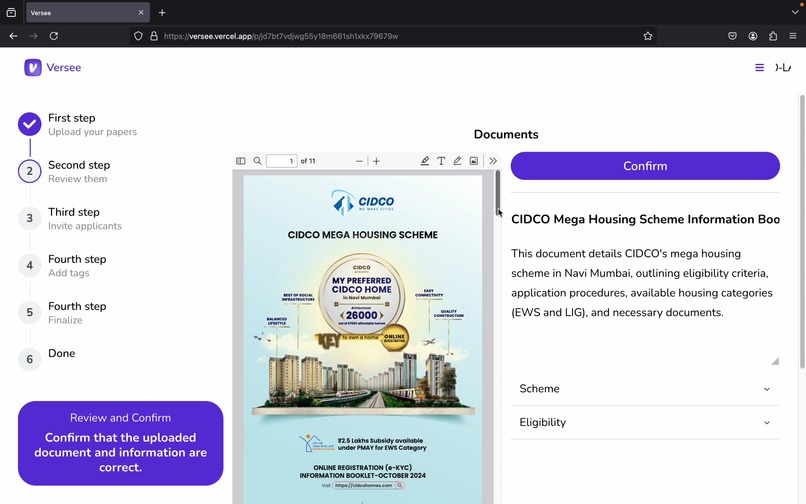The height and width of the screenshot is (504, 806).
Task: Click the Versee browser tab
Action: (87, 12)
